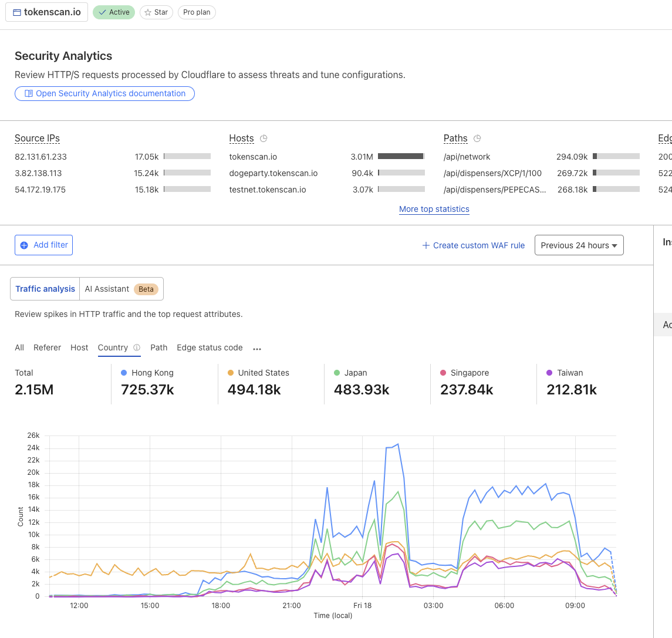
Task: Click source IP 54.172.19.175
Action: (x=40, y=190)
